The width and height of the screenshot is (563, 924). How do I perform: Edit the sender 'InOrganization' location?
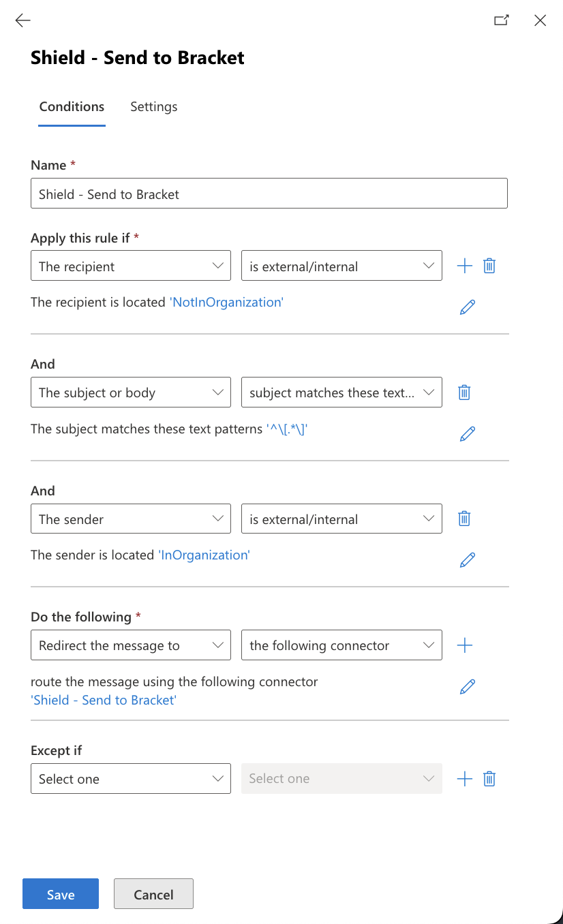[x=468, y=559]
